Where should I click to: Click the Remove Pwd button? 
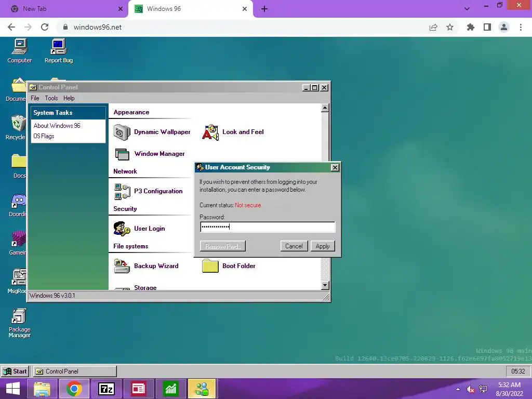pos(223,246)
